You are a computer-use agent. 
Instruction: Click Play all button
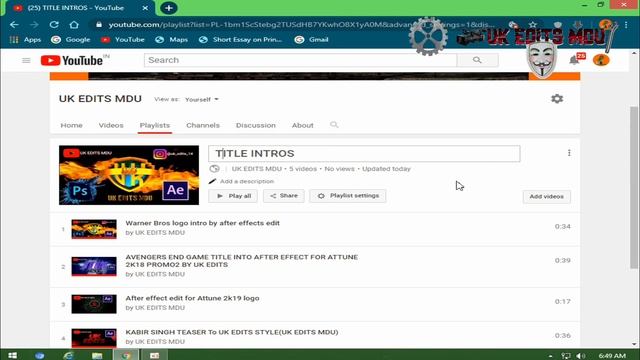coord(233,196)
